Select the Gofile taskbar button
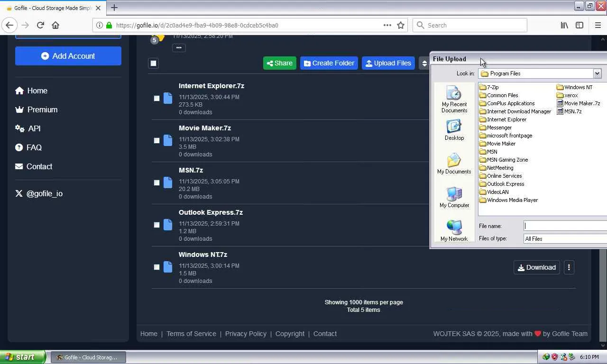Image resolution: width=607 pixels, height=364 pixels. [x=89, y=357]
